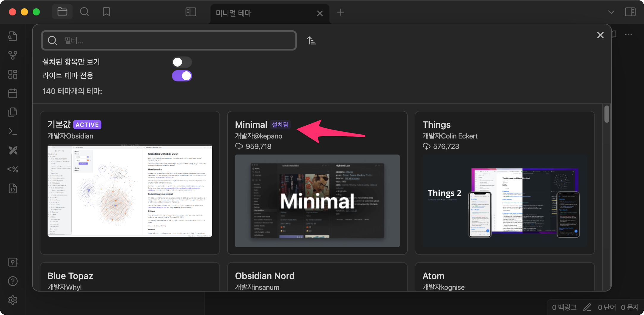The height and width of the screenshot is (315, 644).
Task: Click 0 백링크 in the status bar
Action: 564,307
